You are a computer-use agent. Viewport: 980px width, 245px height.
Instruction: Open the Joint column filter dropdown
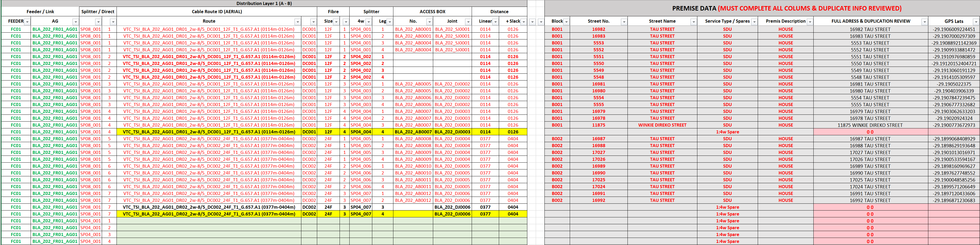pyautogui.click(x=468, y=22)
